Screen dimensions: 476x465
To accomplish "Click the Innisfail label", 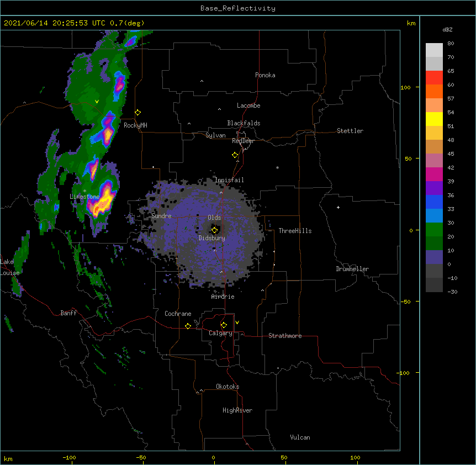I will pos(229,180).
